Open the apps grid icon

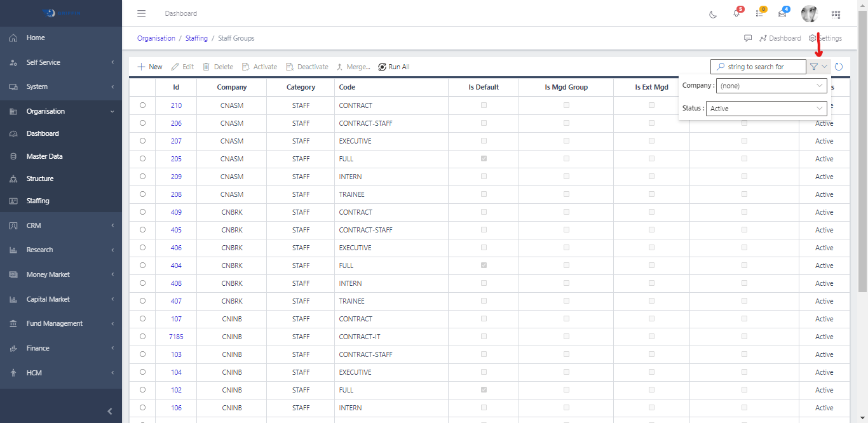836,14
